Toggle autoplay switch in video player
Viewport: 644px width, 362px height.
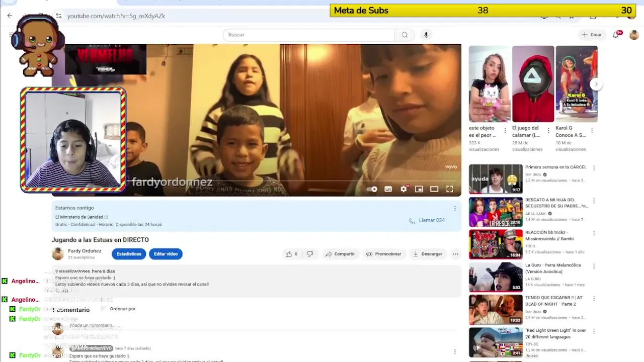372,189
